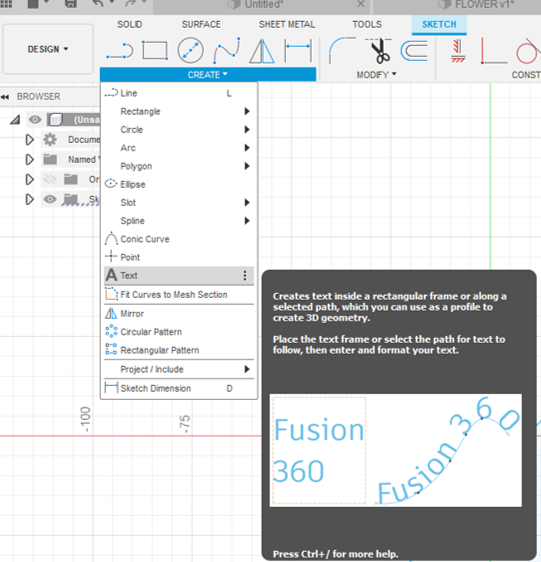Select the Offset tool icon
Image resolution: width=541 pixels, height=562 pixels.
tap(414, 51)
